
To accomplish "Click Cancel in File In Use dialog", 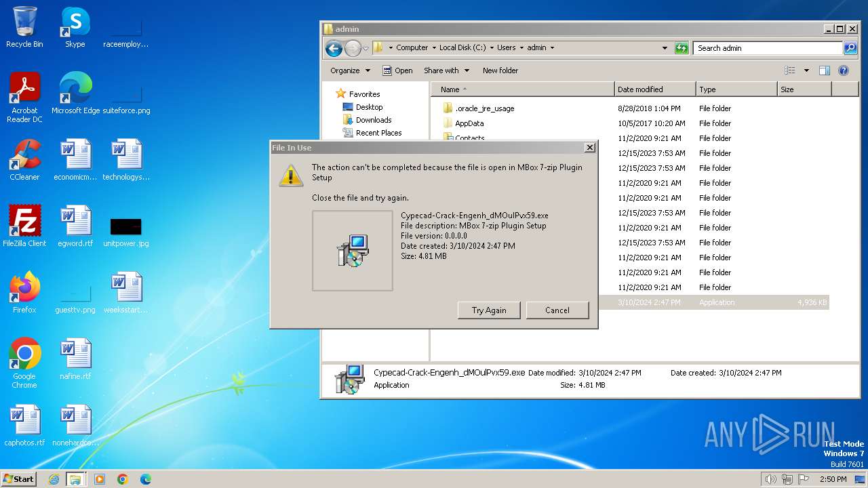I will click(557, 310).
